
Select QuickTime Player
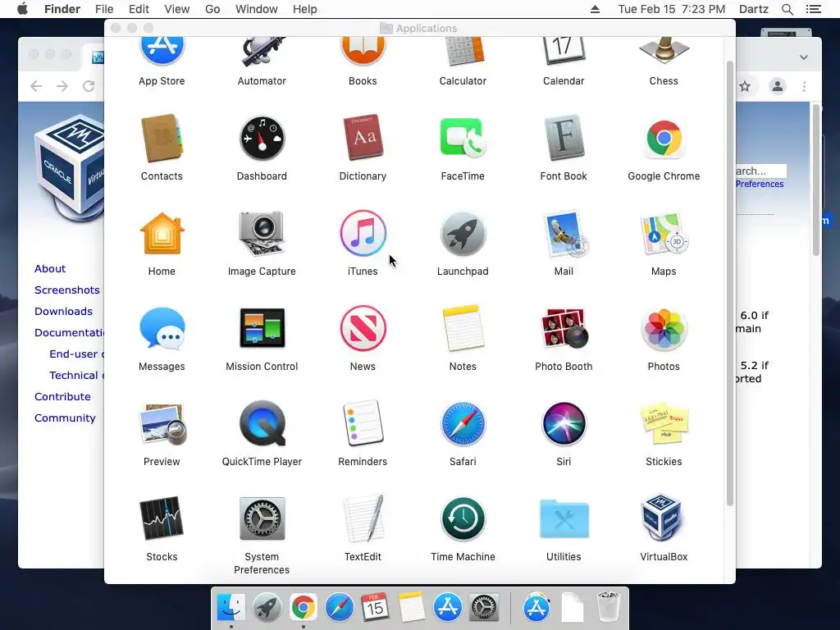point(262,424)
